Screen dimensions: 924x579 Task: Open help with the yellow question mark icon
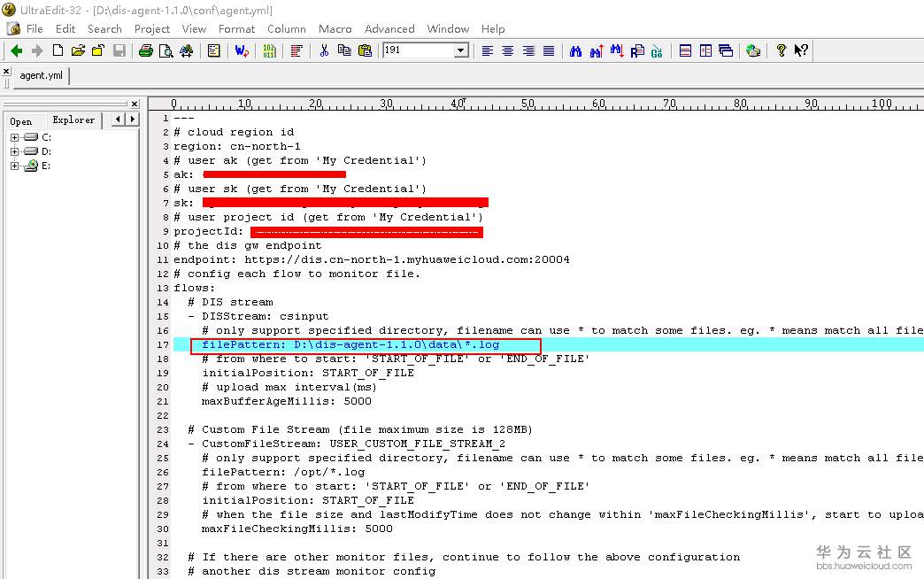[781, 50]
